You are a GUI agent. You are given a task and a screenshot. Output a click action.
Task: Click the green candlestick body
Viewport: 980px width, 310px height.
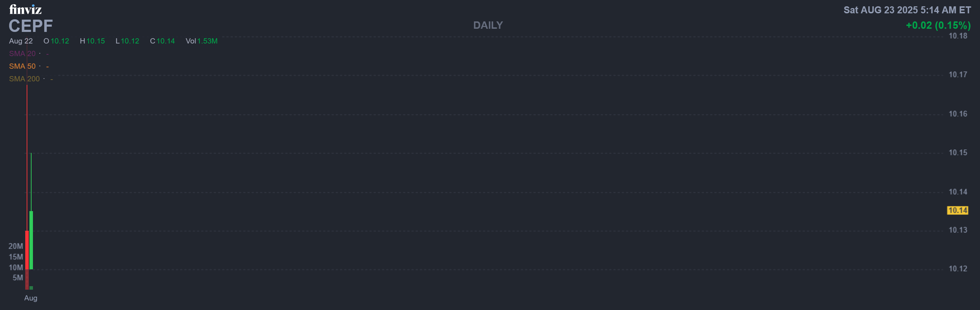click(31, 240)
